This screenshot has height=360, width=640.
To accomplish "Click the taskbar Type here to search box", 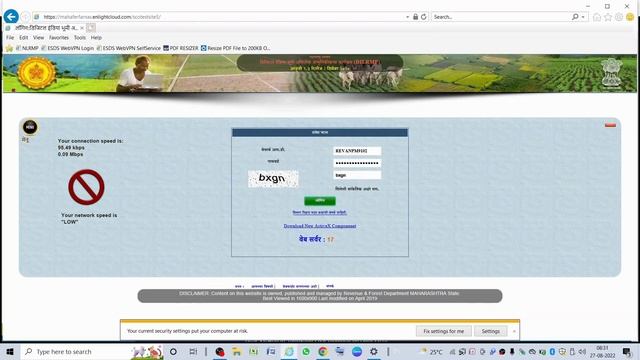I will 92,351.
